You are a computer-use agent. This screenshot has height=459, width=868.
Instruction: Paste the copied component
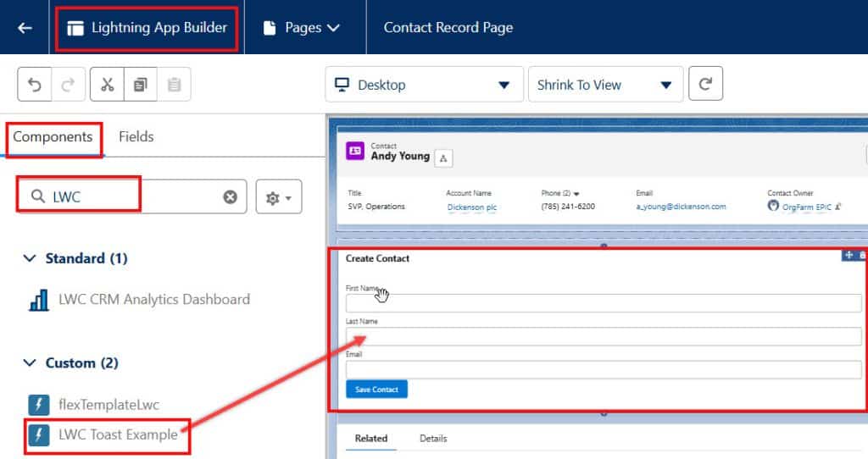click(x=175, y=85)
